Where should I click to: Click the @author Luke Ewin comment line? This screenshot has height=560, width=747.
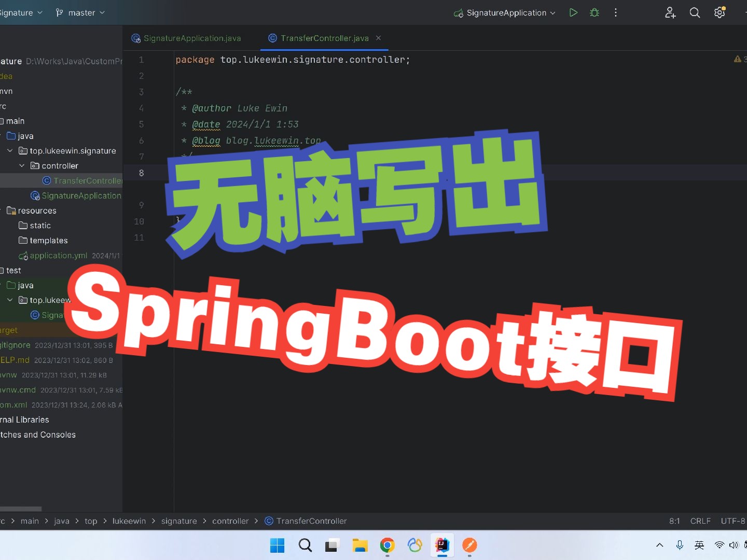[x=234, y=108]
